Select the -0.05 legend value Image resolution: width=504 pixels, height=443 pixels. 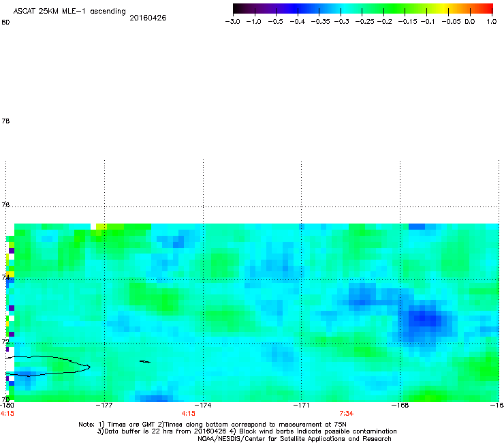click(x=451, y=22)
